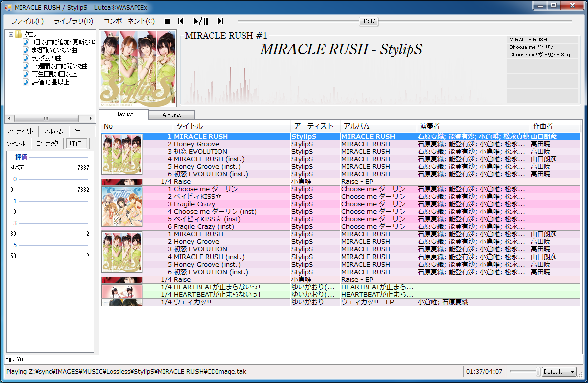The height and width of the screenshot is (383, 588).
Task: Skip to the previous track
Action: click(x=181, y=21)
